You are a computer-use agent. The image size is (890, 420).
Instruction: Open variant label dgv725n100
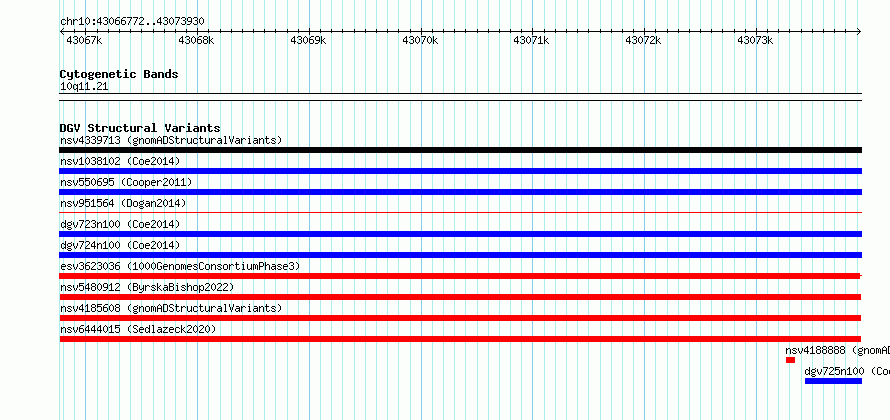pos(834,371)
